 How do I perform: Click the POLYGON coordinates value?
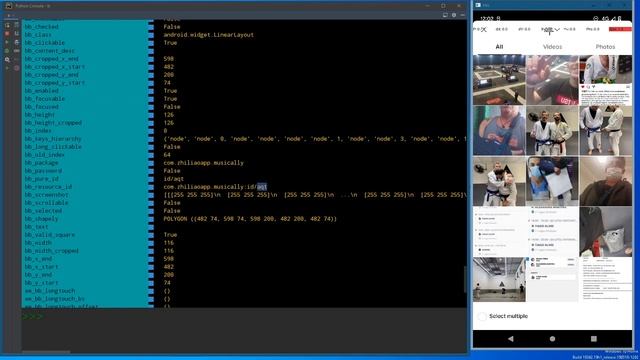pyautogui.click(x=250, y=219)
